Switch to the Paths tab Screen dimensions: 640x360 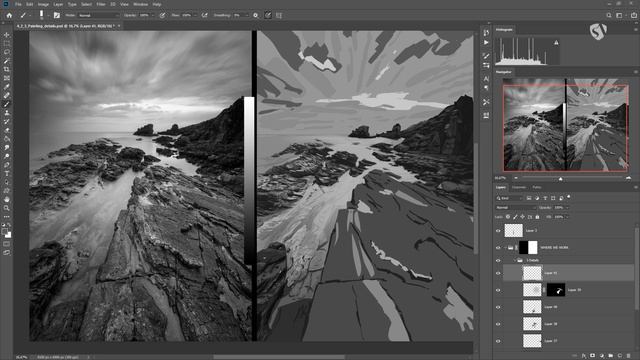(537, 187)
